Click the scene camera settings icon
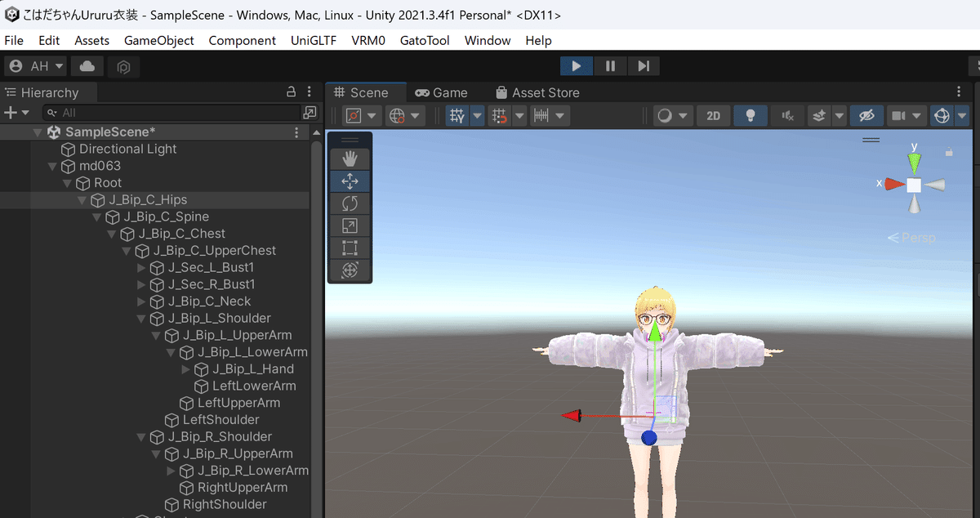Screen dimensions: 980x518 click(899, 116)
